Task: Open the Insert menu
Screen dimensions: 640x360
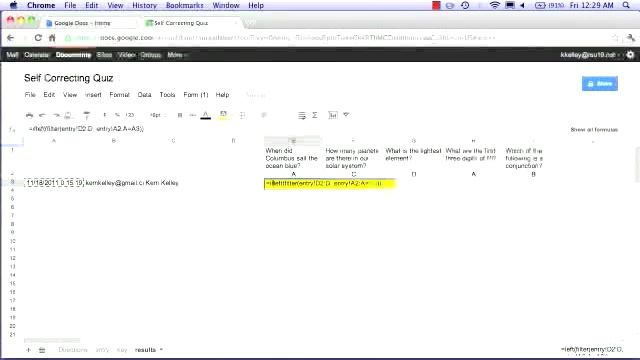Action: click(93, 95)
